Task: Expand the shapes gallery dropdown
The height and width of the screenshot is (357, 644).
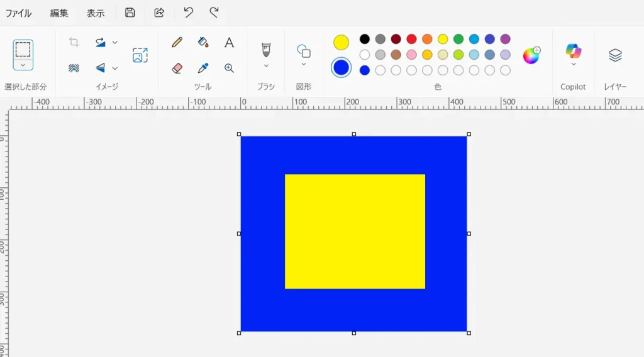Action: click(304, 64)
